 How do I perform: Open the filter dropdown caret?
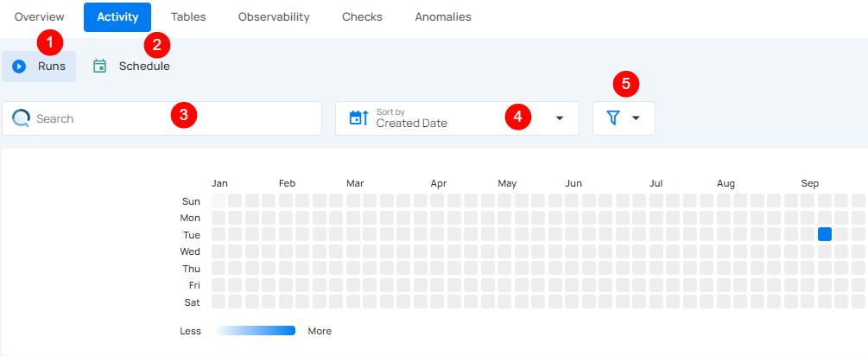pyautogui.click(x=637, y=118)
